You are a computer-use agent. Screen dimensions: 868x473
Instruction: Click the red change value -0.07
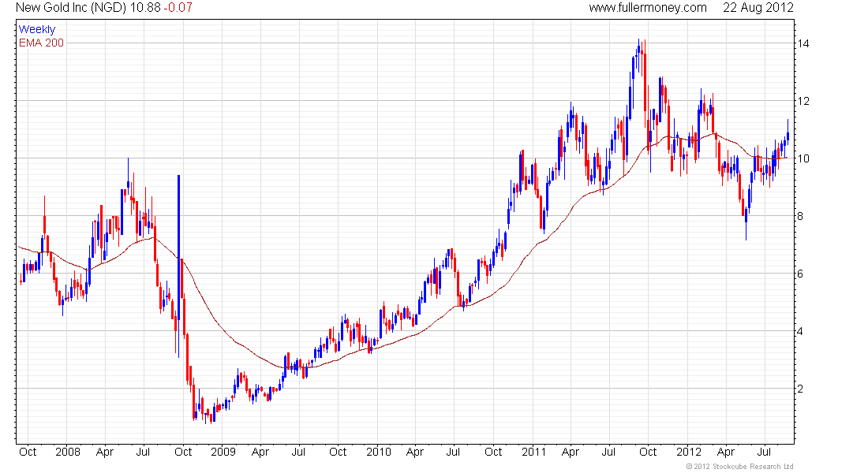(x=178, y=8)
